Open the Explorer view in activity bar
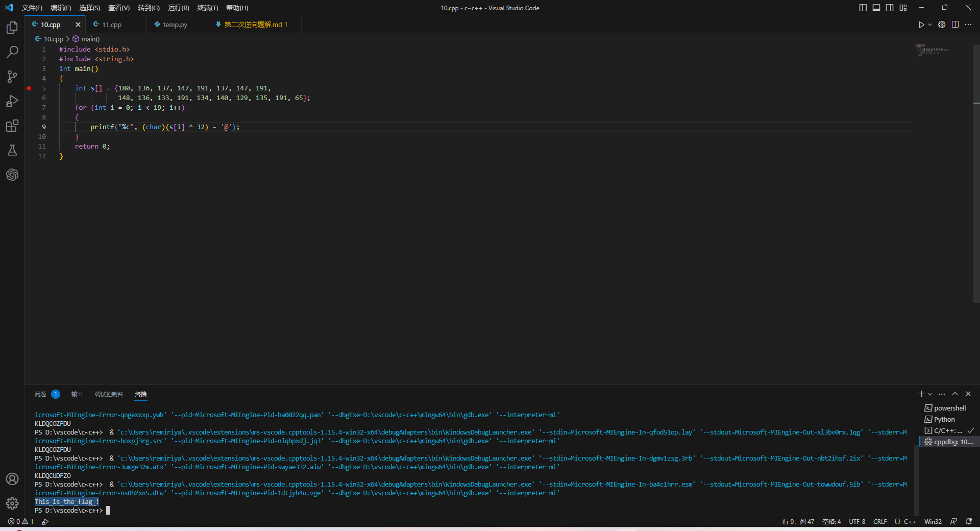 tap(12, 28)
